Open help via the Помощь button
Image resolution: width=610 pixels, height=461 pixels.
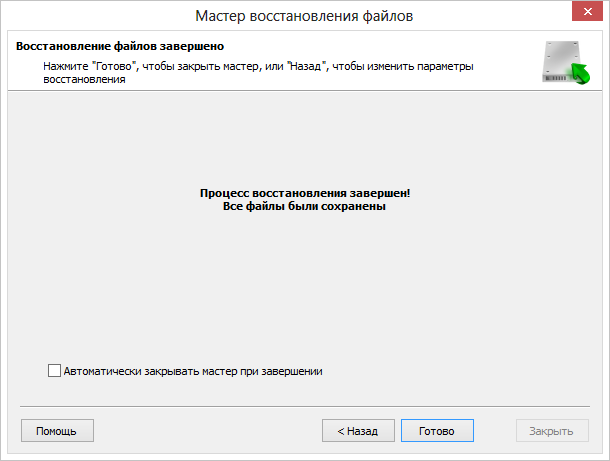(x=57, y=431)
